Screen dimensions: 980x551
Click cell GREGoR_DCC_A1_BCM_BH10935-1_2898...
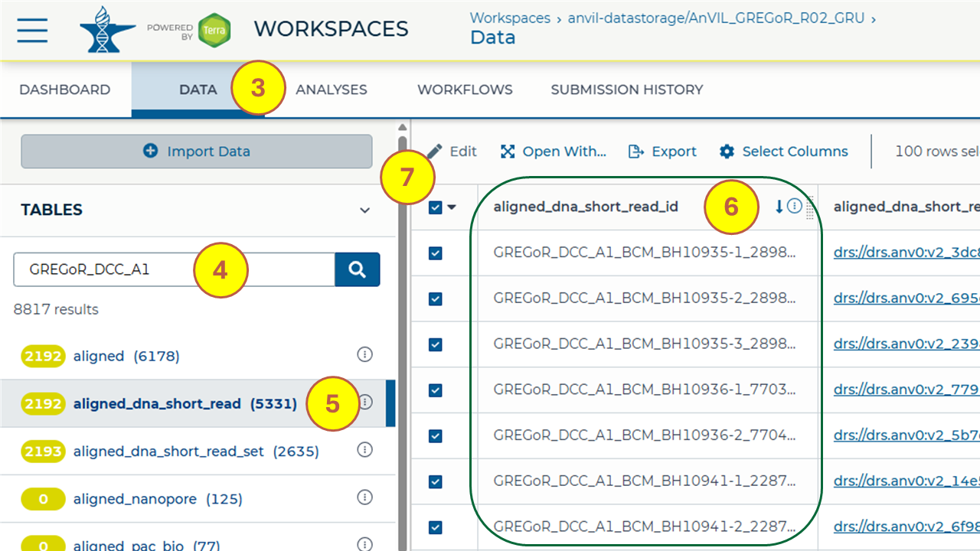coord(645,253)
